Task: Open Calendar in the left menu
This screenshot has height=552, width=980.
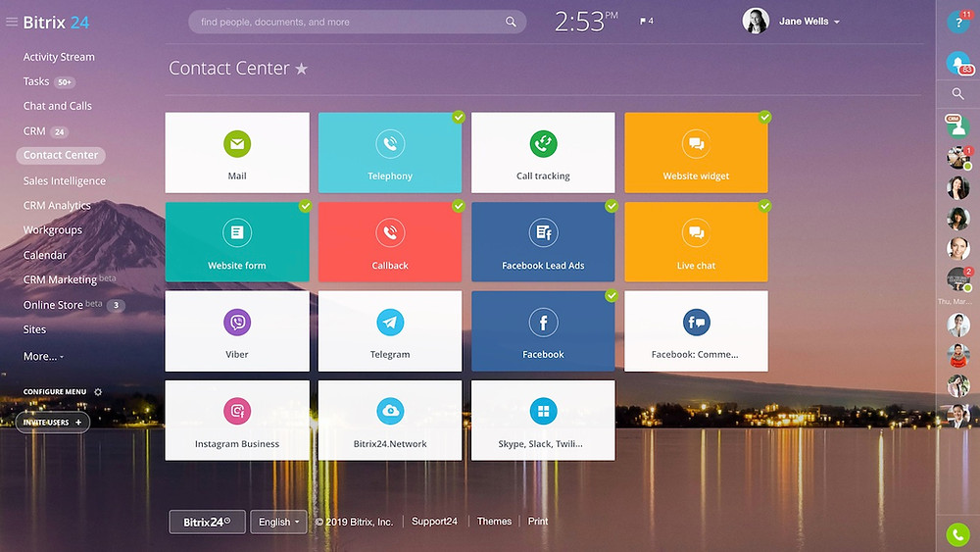Action: 44,255
